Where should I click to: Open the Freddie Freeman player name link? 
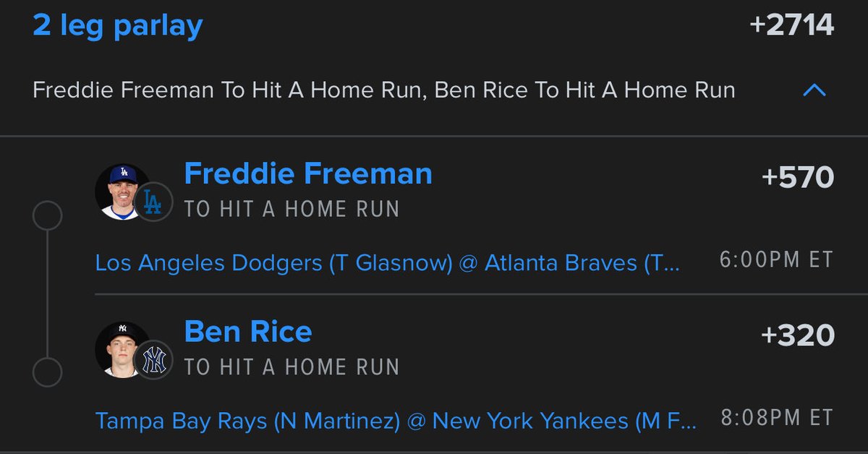[x=308, y=174]
